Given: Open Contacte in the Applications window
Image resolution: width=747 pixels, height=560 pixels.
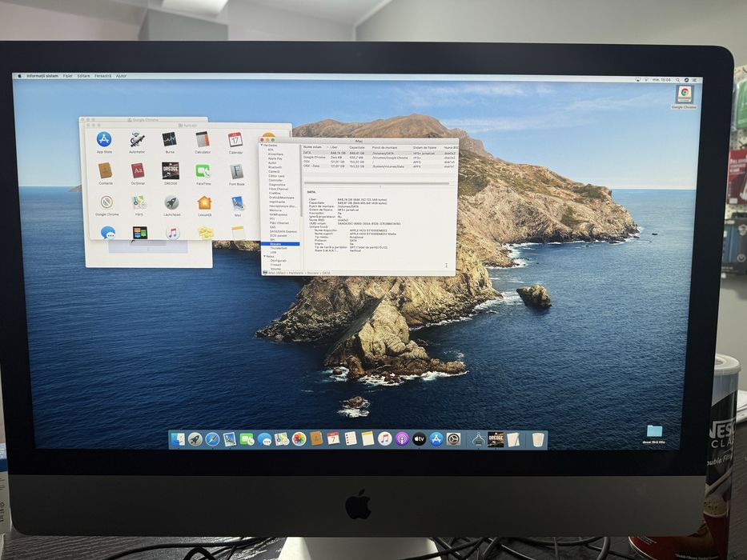Looking at the screenshot, I should 106,170.
